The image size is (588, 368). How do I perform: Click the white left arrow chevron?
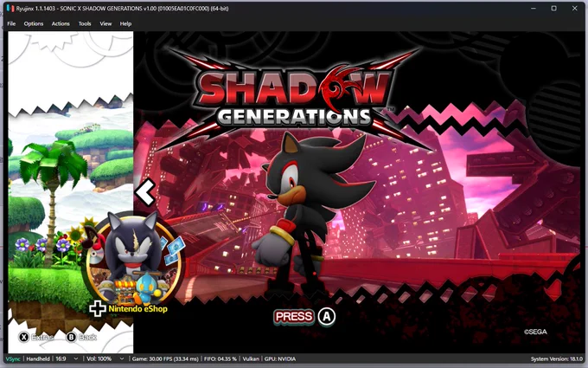(145, 192)
